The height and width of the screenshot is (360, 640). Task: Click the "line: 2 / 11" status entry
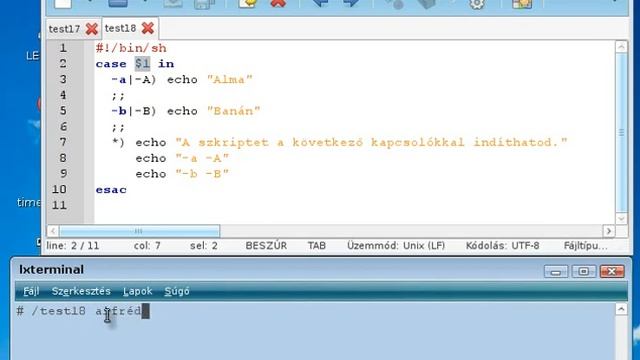pyautogui.click(x=73, y=246)
